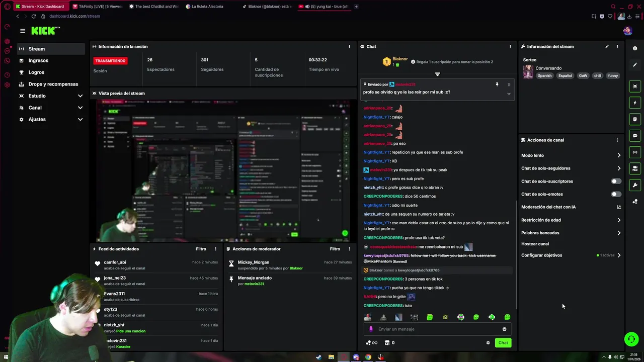Toggle the broadcast signal widget icon
644x362 pixels.
click(635, 152)
